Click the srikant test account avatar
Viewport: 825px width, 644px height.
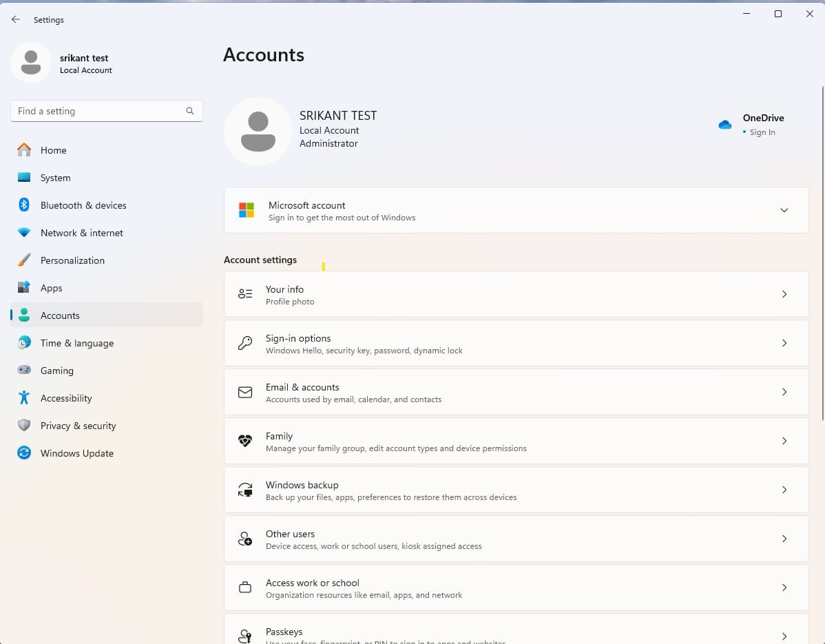coord(31,63)
